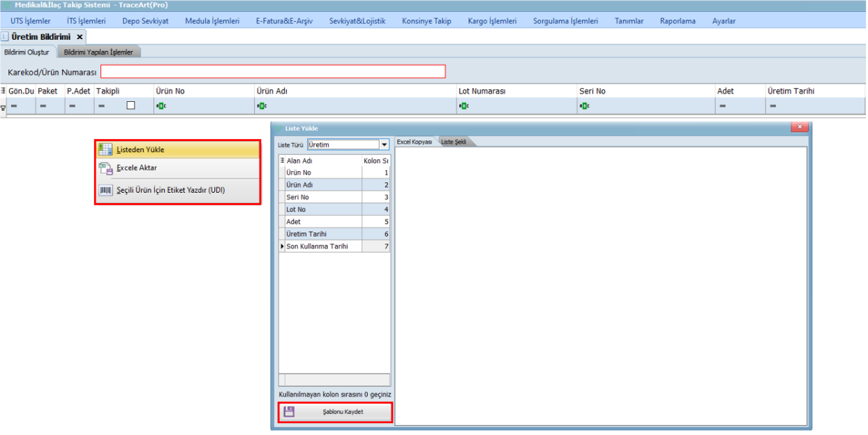868x435 pixels.
Task: Click the barcode icon for Etiket Yazdır
Action: click(x=105, y=190)
